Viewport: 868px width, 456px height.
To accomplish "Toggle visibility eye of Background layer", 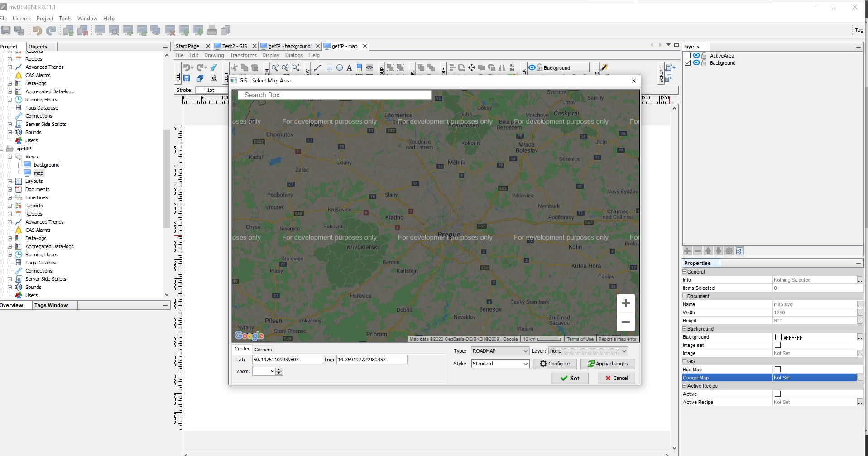I will pos(696,63).
